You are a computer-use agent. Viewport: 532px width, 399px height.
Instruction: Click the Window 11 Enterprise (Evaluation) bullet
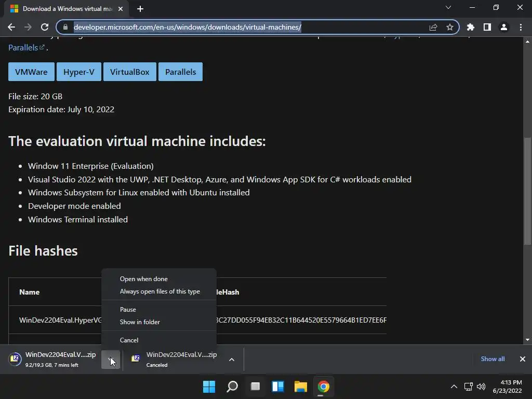[x=90, y=166]
